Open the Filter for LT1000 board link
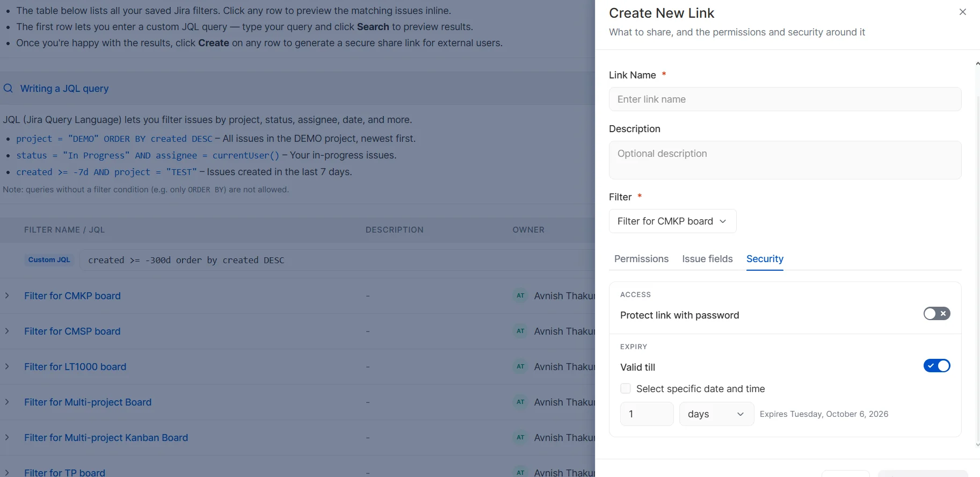 pyautogui.click(x=75, y=367)
